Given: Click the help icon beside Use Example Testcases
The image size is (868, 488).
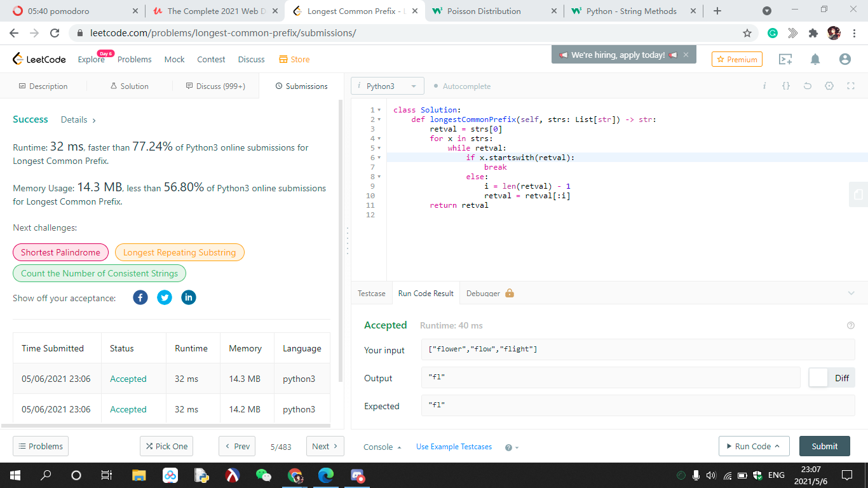Looking at the screenshot, I should point(508,447).
